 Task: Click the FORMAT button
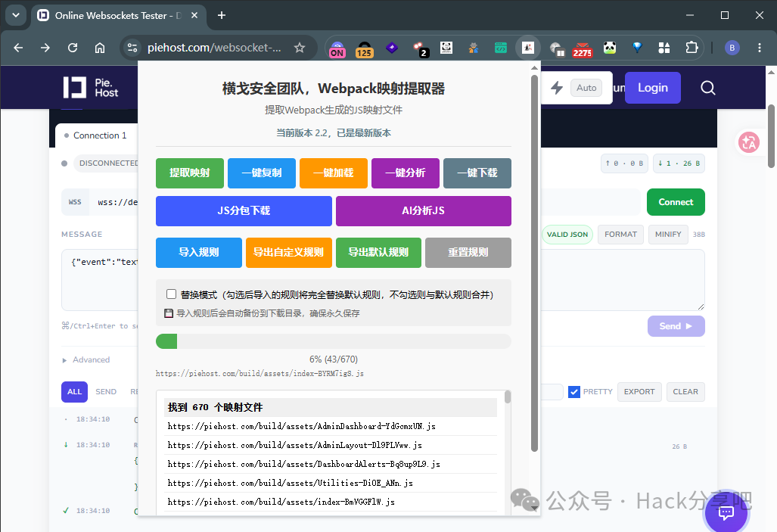pyautogui.click(x=620, y=234)
